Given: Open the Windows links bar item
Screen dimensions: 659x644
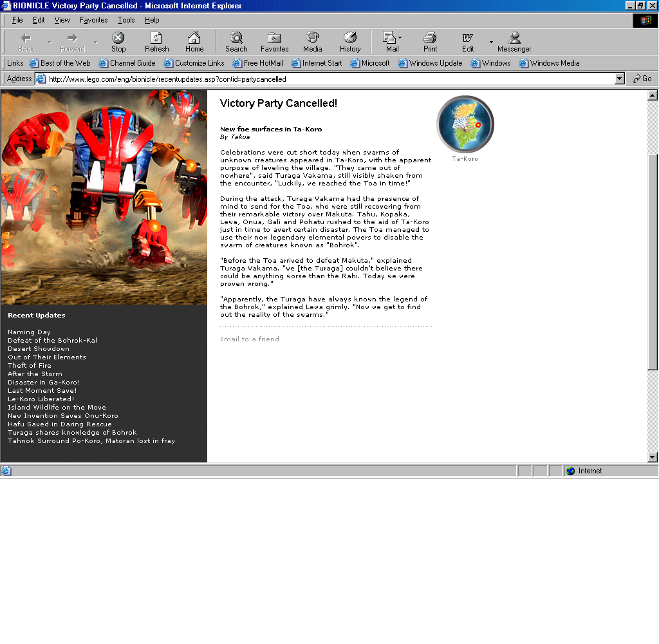Looking at the screenshot, I should point(490,63).
